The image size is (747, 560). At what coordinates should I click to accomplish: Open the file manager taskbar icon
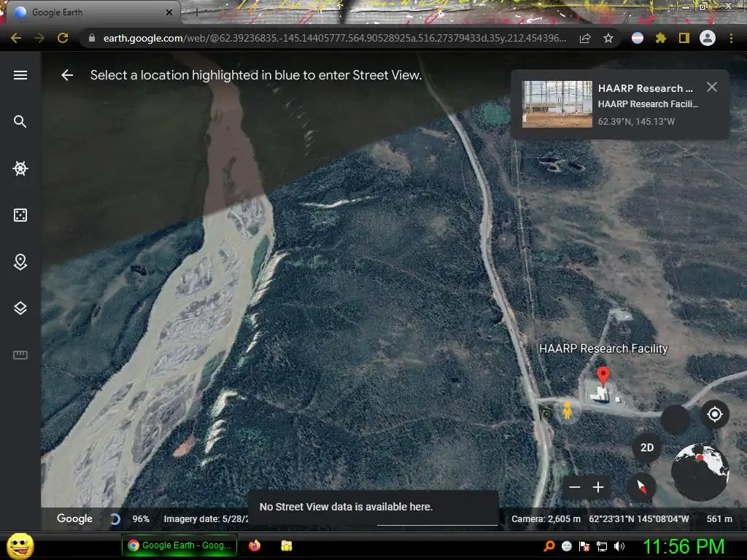[286, 545]
